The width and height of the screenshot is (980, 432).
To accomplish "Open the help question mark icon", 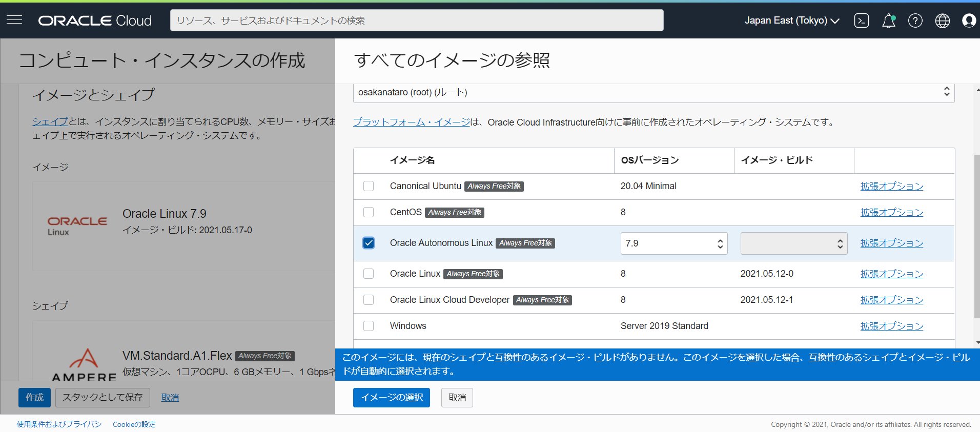I will 915,20.
